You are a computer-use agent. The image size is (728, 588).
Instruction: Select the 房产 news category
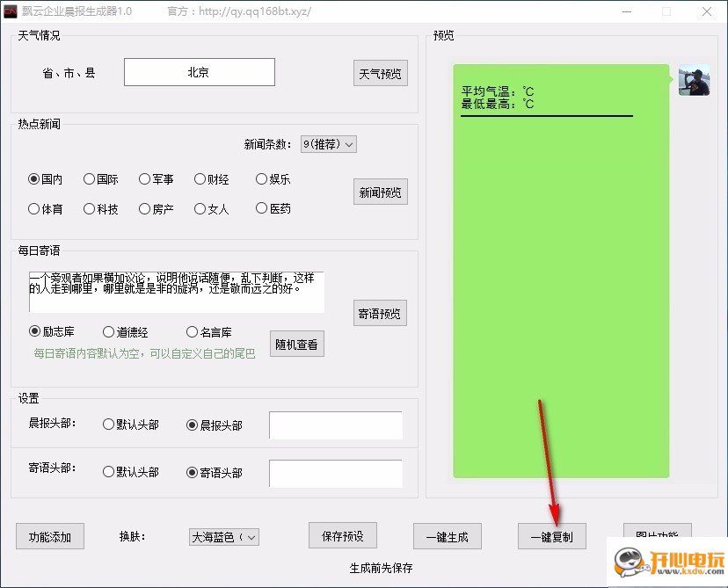156,209
